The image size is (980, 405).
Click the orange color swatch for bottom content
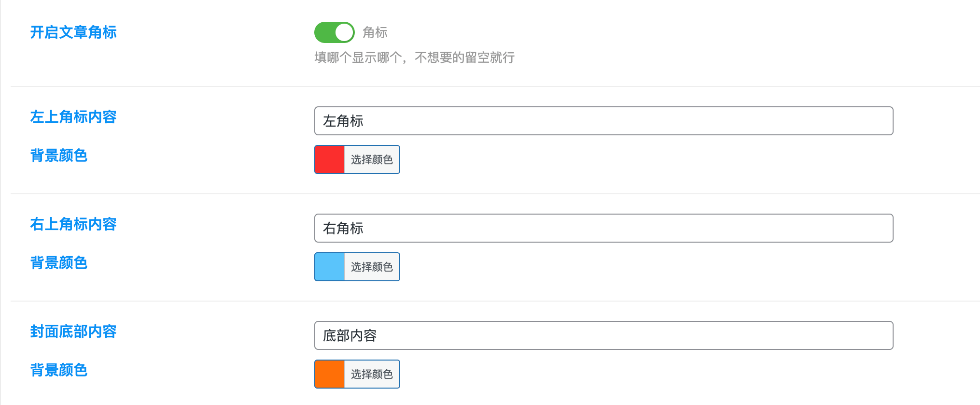[329, 374]
